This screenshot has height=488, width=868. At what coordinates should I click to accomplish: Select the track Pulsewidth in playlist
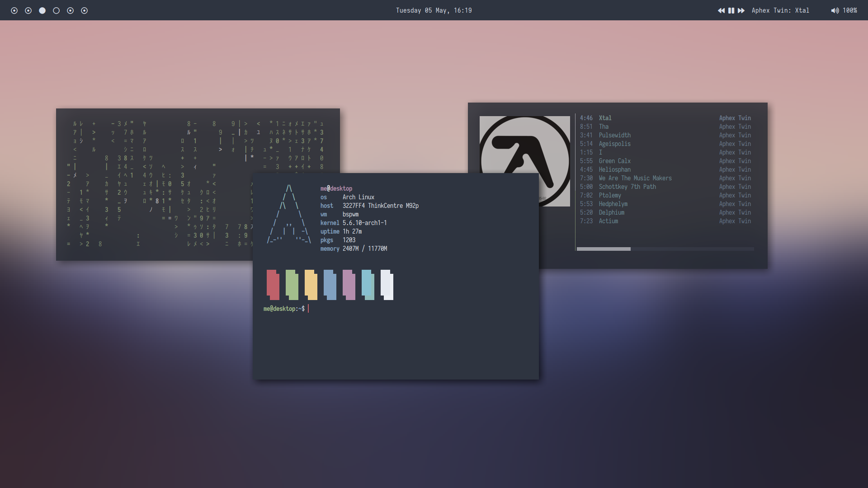(614, 135)
